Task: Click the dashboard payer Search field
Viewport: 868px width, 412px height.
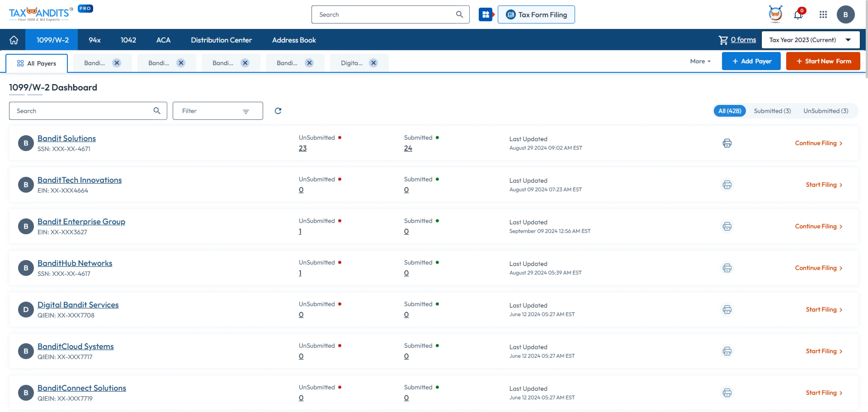Action: coord(88,111)
